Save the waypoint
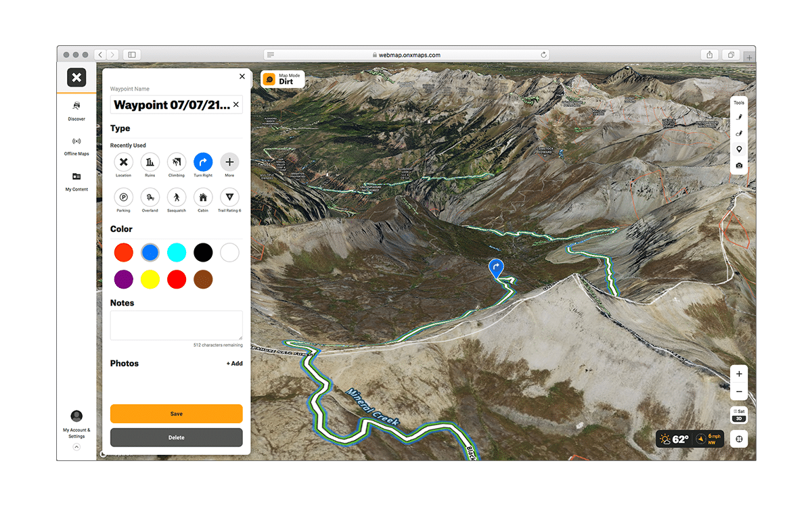The width and height of the screenshot is (812, 505). (x=176, y=414)
